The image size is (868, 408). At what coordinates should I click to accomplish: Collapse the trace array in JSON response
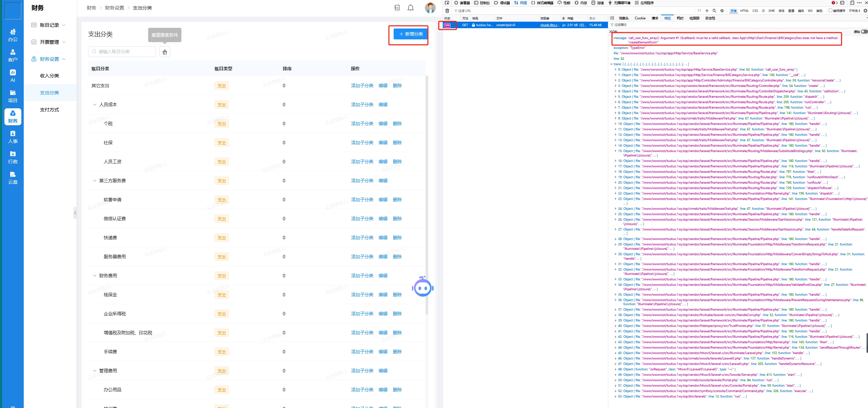611,64
